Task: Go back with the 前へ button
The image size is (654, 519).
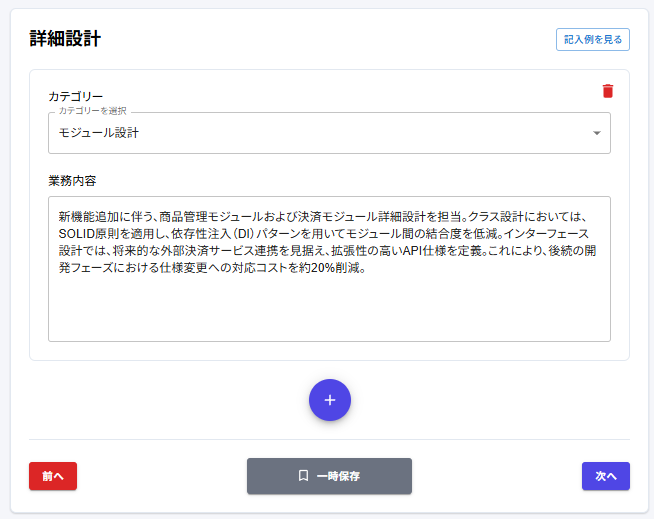Action: [x=53, y=476]
